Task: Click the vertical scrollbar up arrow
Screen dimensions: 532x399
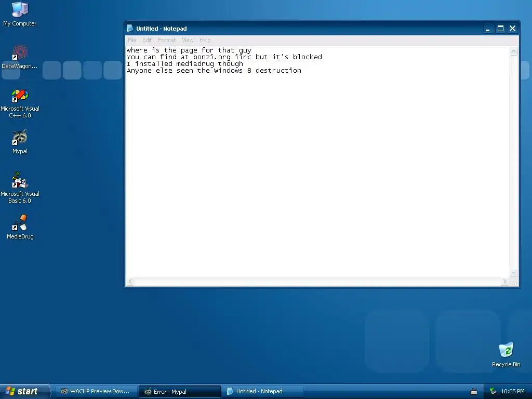Action: [514, 51]
